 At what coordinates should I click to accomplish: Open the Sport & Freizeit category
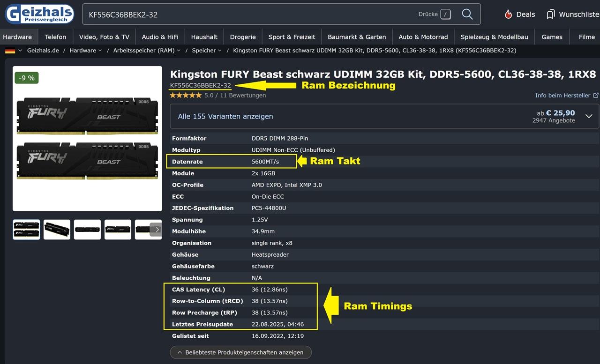[292, 37]
